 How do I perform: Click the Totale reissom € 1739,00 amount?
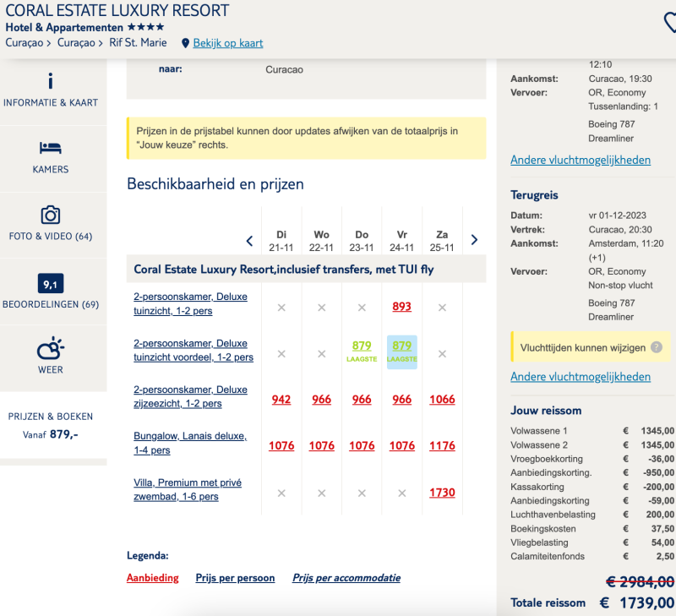[x=637, y=602]
